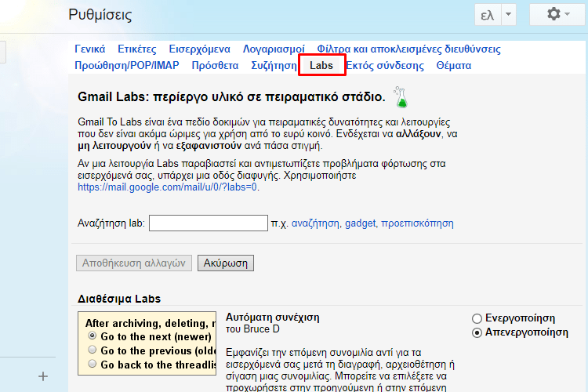Viewport: 588px width, 392px height.
Task: Open Φίλτρα και αποκλεισμένες διευθύνσεις tab
Action: pos(408,49)
